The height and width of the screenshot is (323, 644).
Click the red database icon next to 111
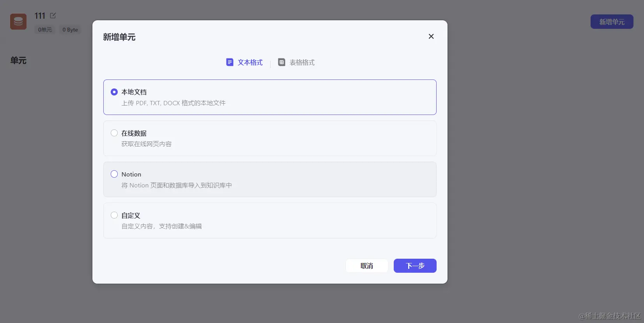pyautogui.click(x=18, y=22)
